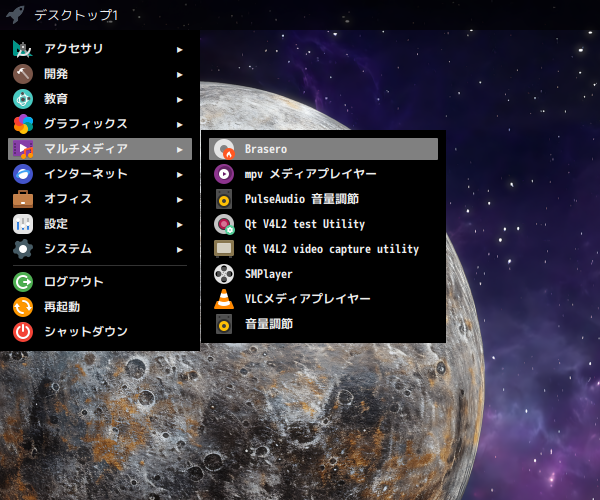Open Qt V4L2 video capture utility text
Viewport: 600px width, 500px height.
[x=332, y=249]
